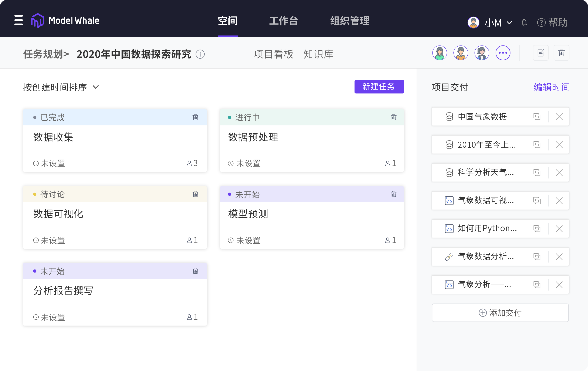Show more members with ellipsis icon
The height and width of the screenshot is (371, 588).
pos(503,53)
